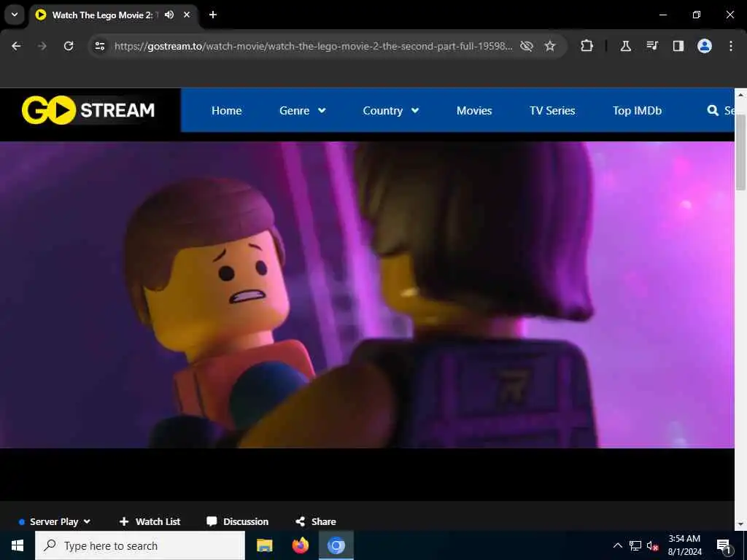The width and height of the screenshot is (747, 560).
Task: Click the GoStream logo
Action: [88, 110]
